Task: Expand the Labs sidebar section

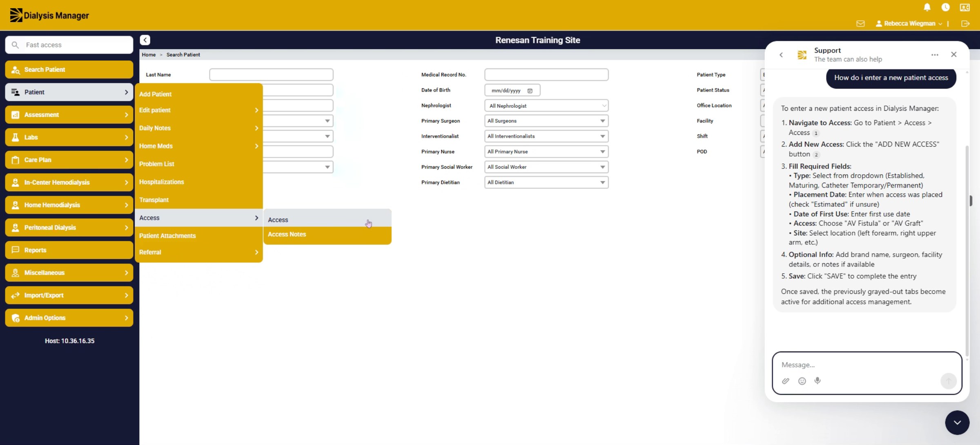Action: 69,137
